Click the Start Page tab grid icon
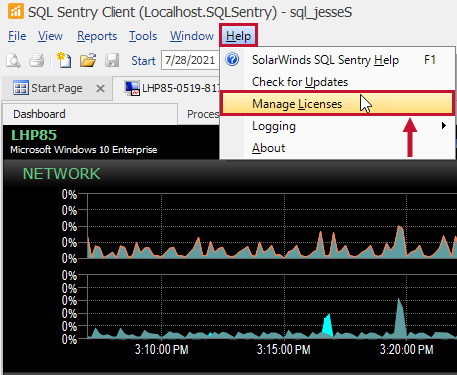The width and height of the screenshot is (457, 375). click(x=21, y=88)
